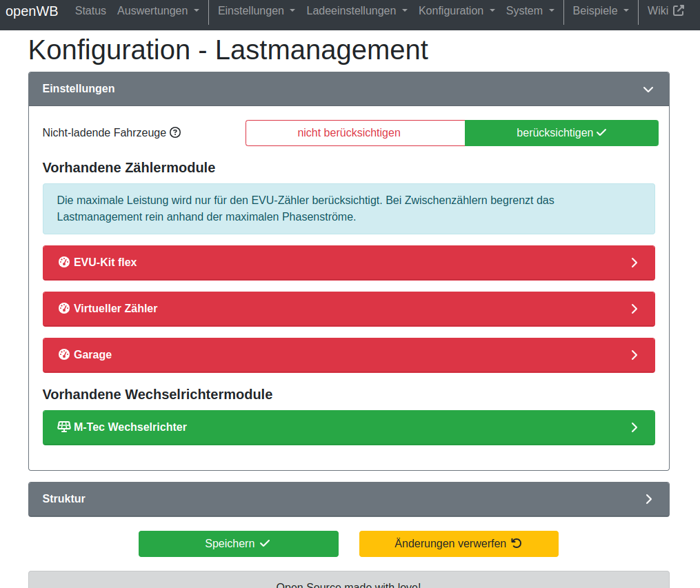Open the System dropdown in navbar

click(x=530, y=11)
